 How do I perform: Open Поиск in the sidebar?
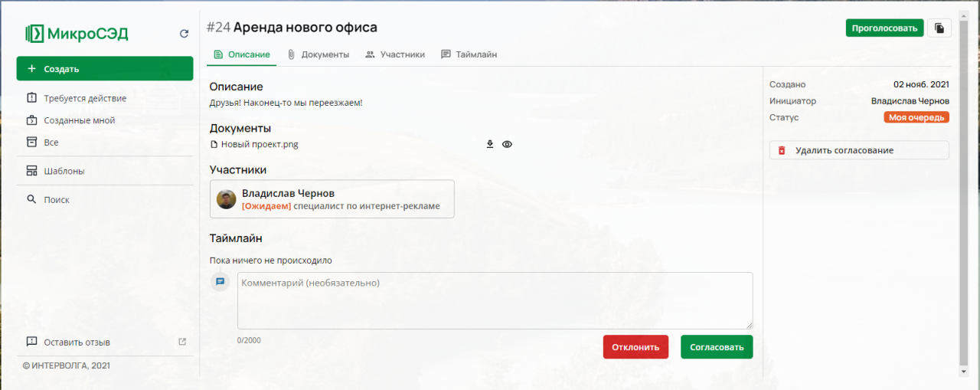pyautogui.click(x=56, y=199)
